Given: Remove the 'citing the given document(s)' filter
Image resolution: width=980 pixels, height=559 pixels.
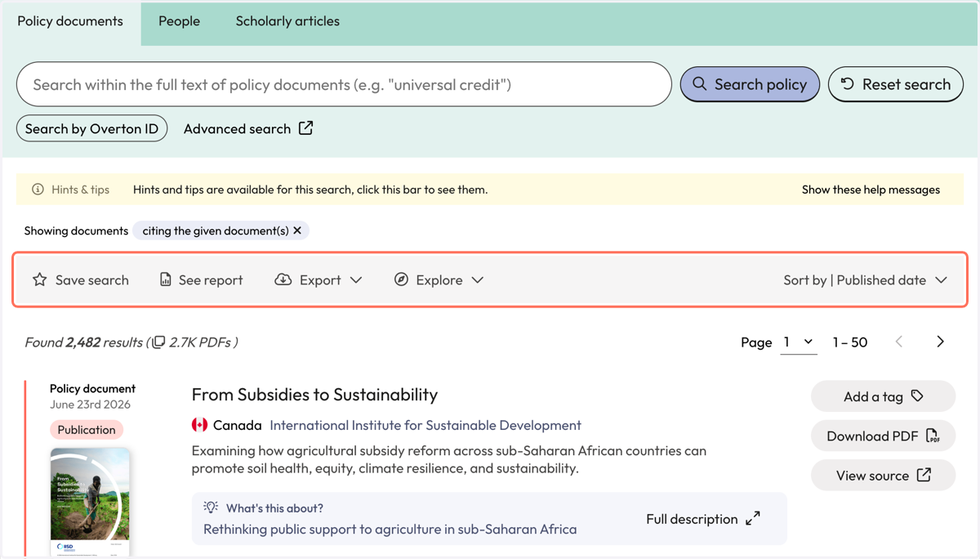Looking at the screenshot, I should [297, 230].
